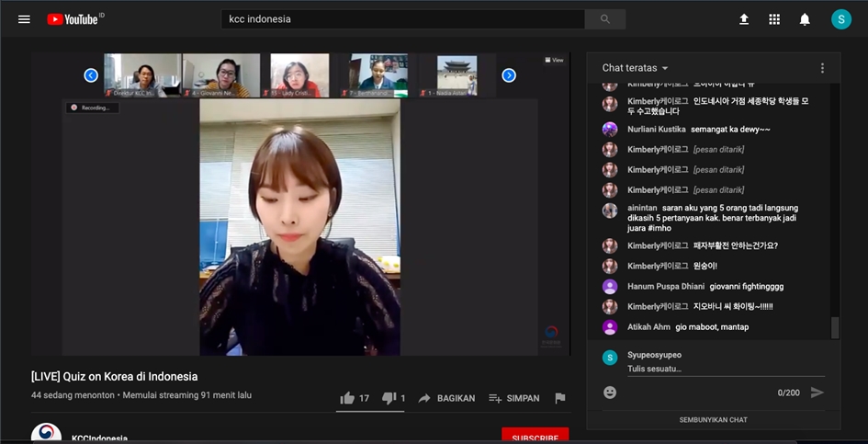Click the chat scrollbar thumb
This screenshot has height=444, width=868.
[835, 328]
